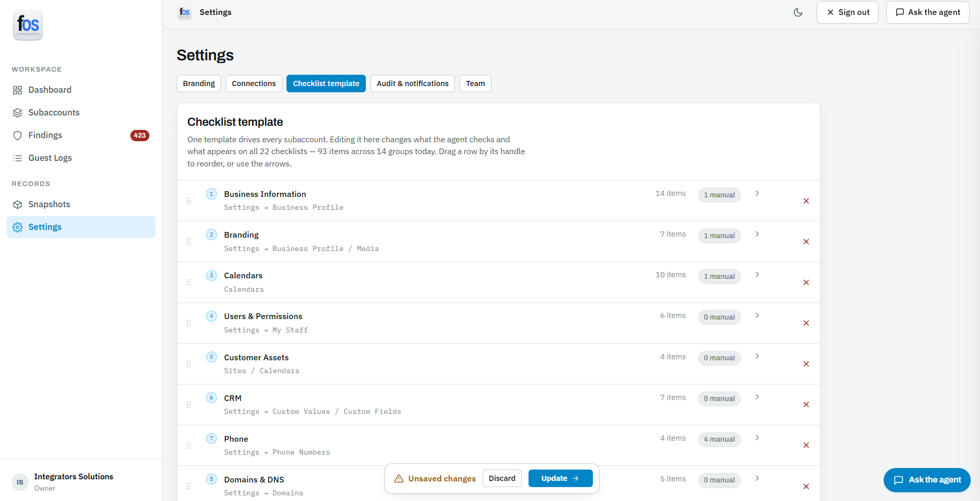The width and height of the screenshot is (980, 501).
Task: Open Snapshots in the sidebar
Action: tap(81, 204)
